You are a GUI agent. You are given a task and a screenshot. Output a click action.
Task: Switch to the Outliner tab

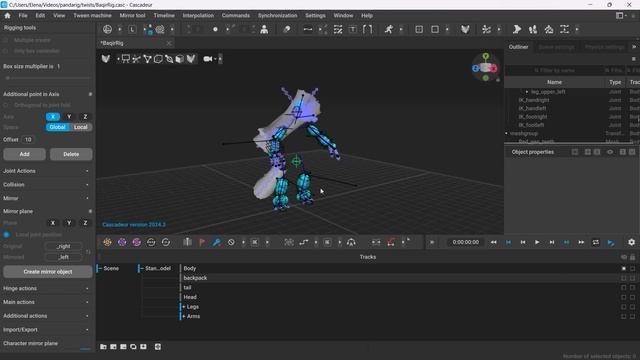coord(518,47)
